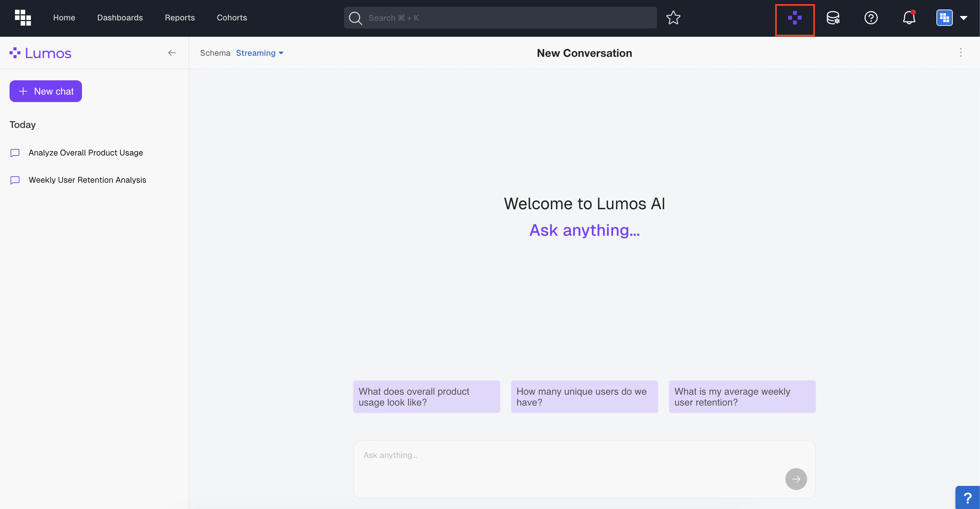Click the favorites star icon
This screenshot has height=509, width=980.
pos(673,18)
